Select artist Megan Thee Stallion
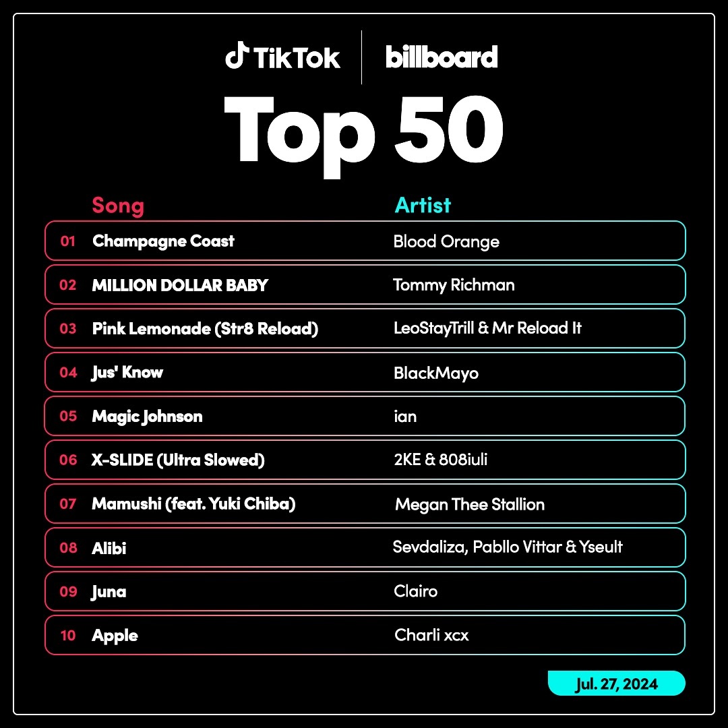This screenshot has width=728, height=728. click(x=469, y=505)
